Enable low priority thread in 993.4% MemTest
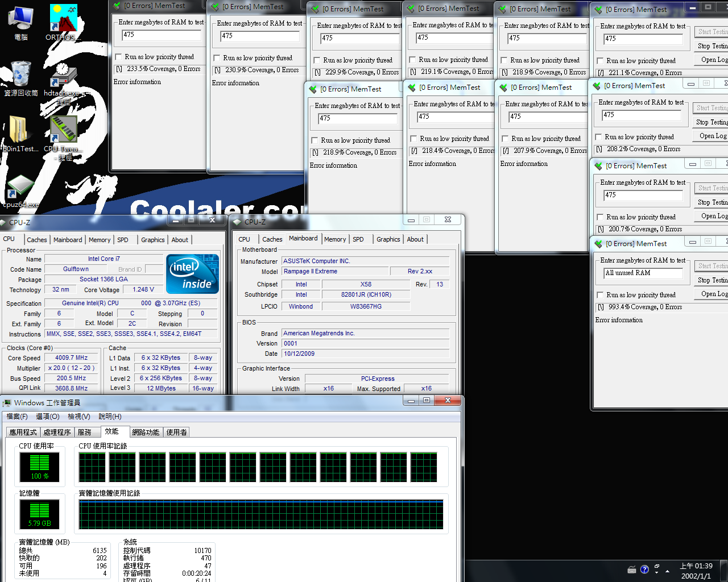728x582 pixels. point(600,295)
